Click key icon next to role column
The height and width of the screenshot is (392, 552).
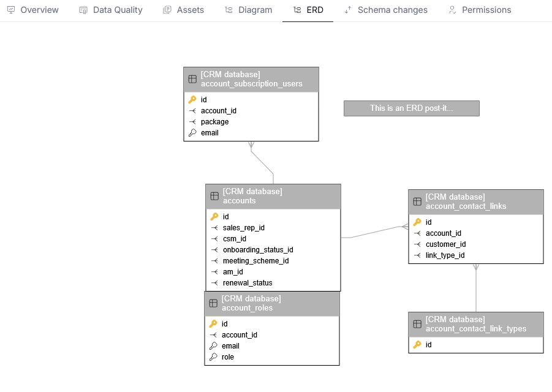213,357
